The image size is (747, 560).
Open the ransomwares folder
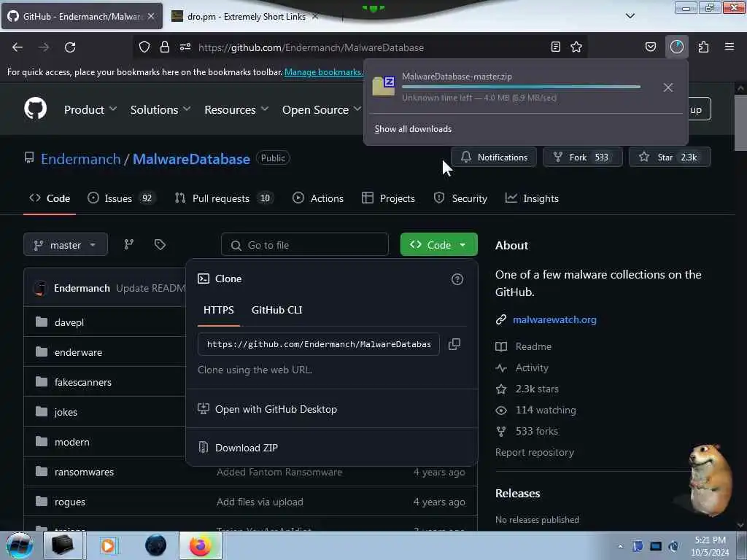84,472
